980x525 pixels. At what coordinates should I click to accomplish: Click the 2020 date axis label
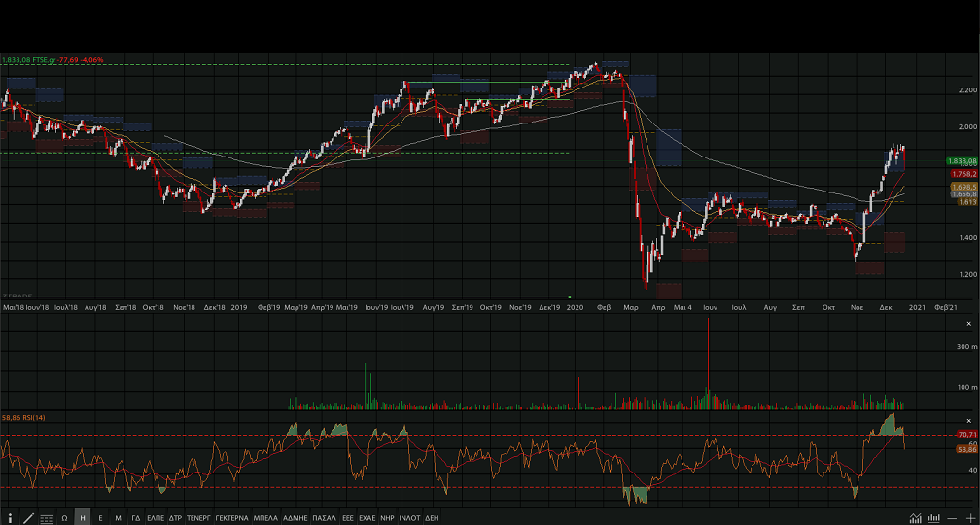tap(575, 307)
